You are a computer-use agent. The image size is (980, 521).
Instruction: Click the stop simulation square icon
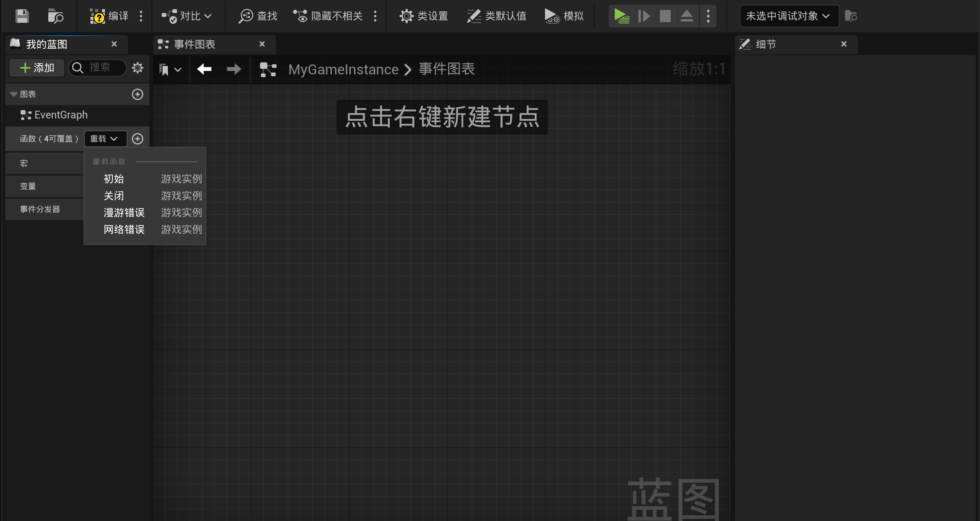point(665,16)
